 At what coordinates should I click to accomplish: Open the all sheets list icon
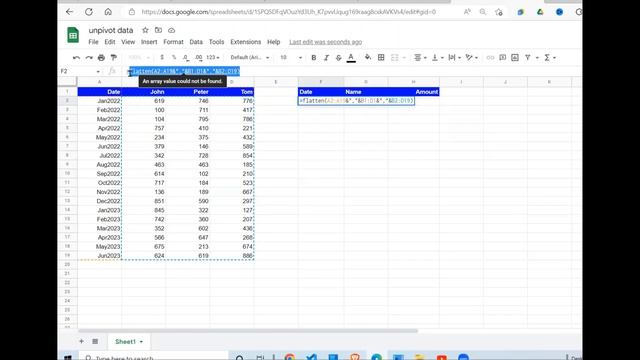tap(95, 341)
